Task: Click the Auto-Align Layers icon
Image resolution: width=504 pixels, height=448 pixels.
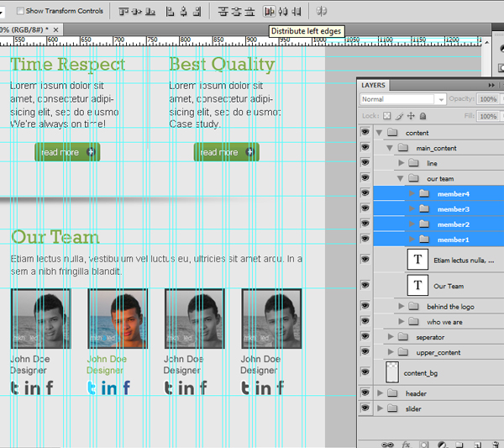Action: [x=322, y=11]
